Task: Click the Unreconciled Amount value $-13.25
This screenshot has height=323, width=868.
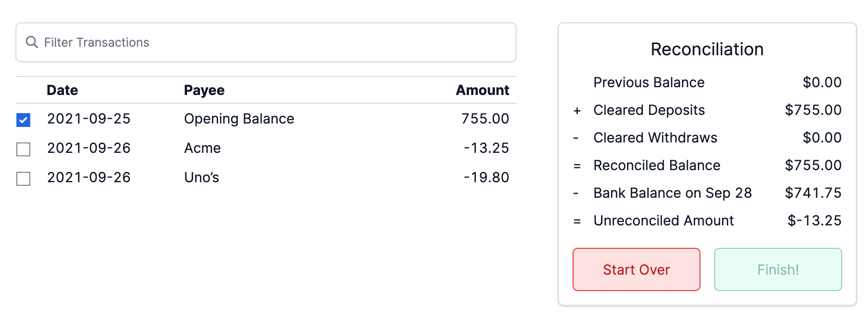Action: pos(814,221)
